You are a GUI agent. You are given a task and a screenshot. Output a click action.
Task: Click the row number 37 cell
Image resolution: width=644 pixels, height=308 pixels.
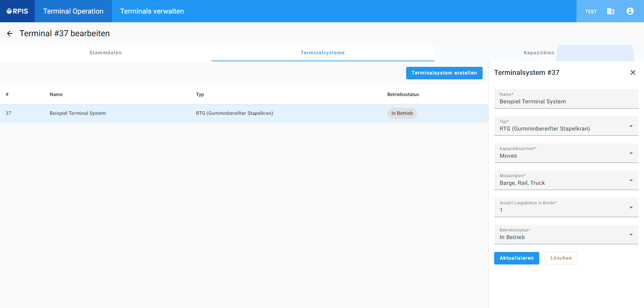(x=8, y=113)
